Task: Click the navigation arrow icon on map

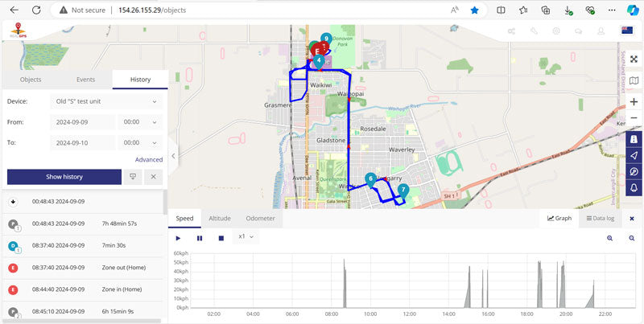Action: click(634, 155)
